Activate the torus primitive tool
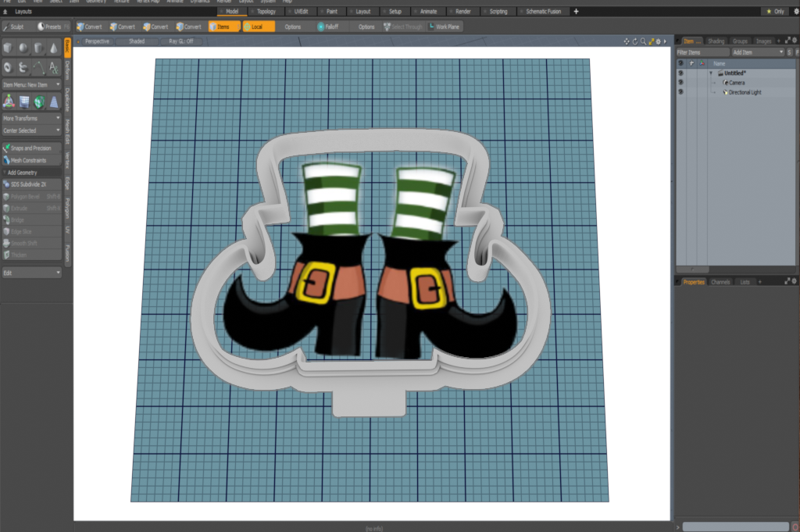This screenshot has width=800, height=532. pyautogui.click(x=7, y=67)
